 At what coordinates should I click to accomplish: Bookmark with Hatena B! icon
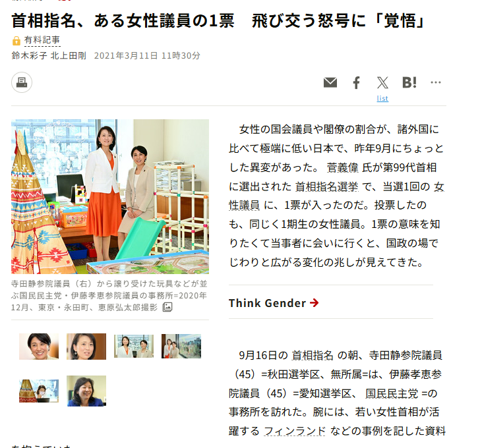click(409, 82)
